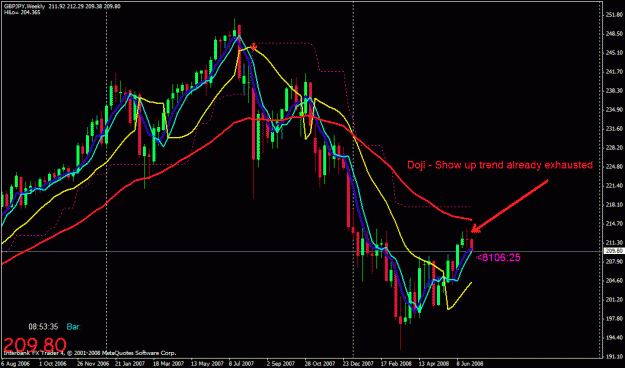The height and width of the screenshot is (368, 625).
Task: Select the 214.70 price axis label
Action: point(614,223)
